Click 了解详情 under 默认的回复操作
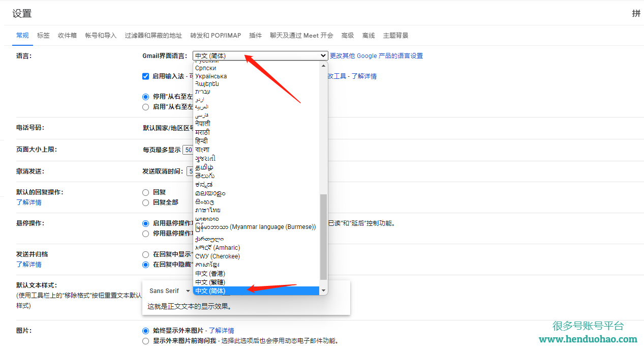The image size is (644, 349). 29,202
